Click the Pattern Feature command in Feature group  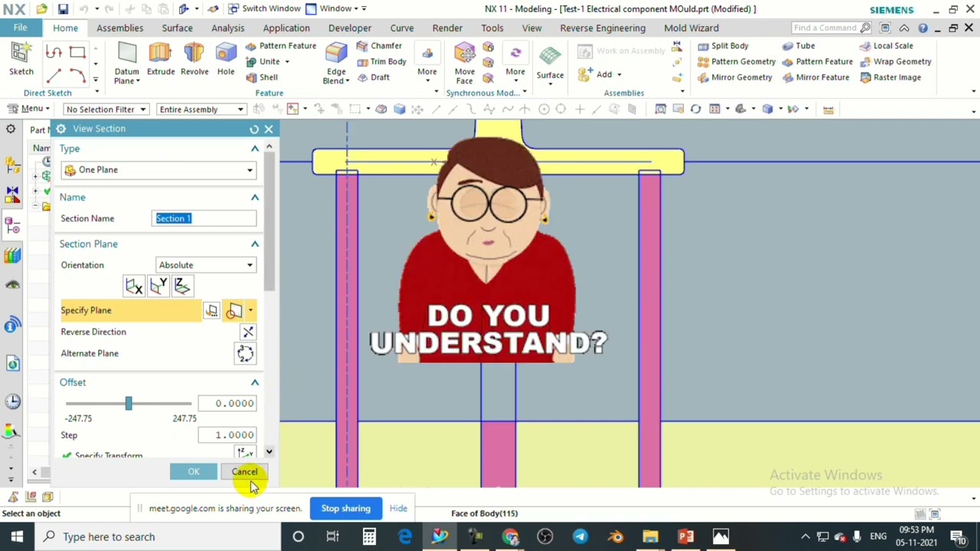click(280, 46)
